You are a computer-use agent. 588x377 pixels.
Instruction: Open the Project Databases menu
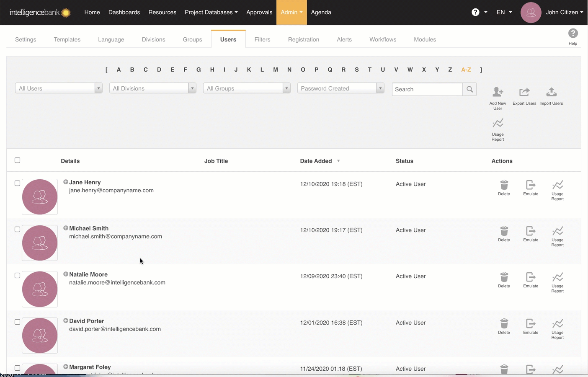coord(211,12)
